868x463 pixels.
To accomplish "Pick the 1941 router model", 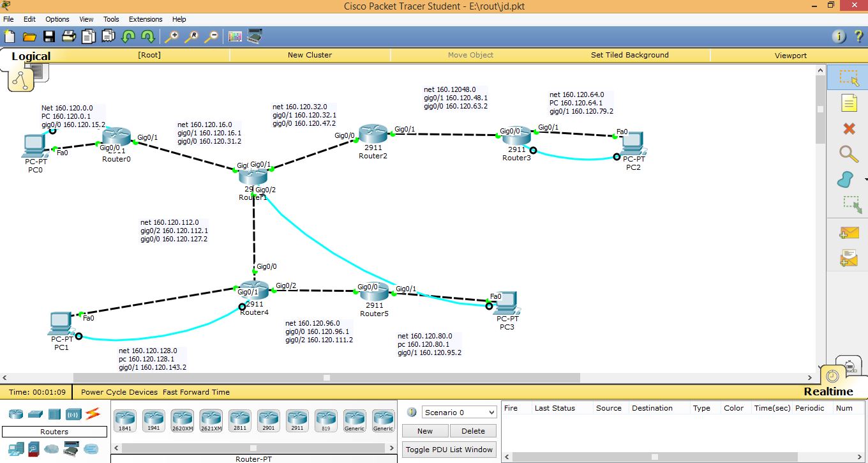I will [154, 421].
